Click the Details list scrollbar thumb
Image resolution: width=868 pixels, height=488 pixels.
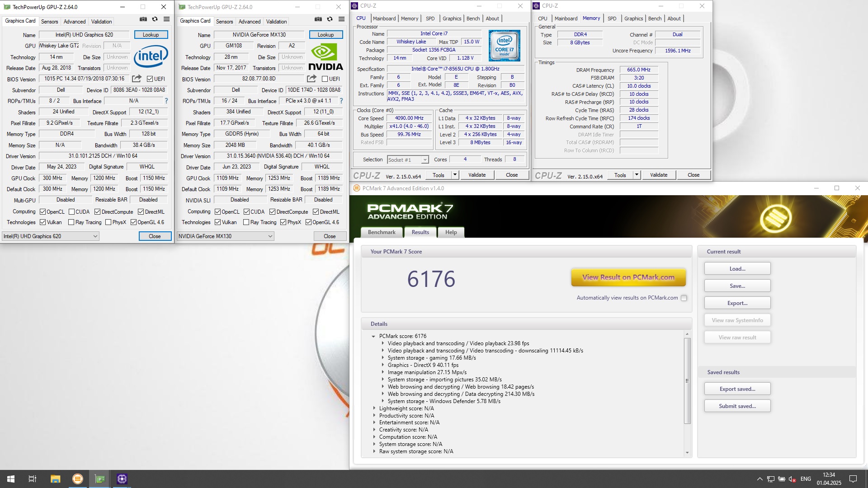687,380
